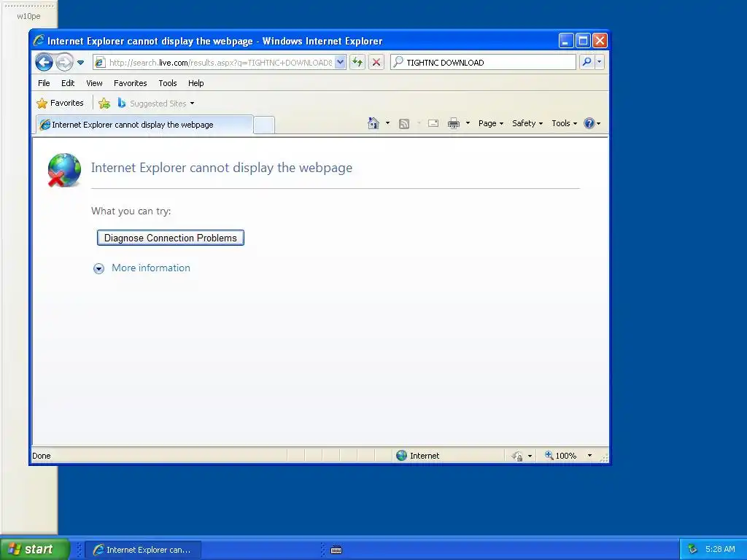Open a new blank tab
Screen dimensions: 747x560
tap(264, 125)
